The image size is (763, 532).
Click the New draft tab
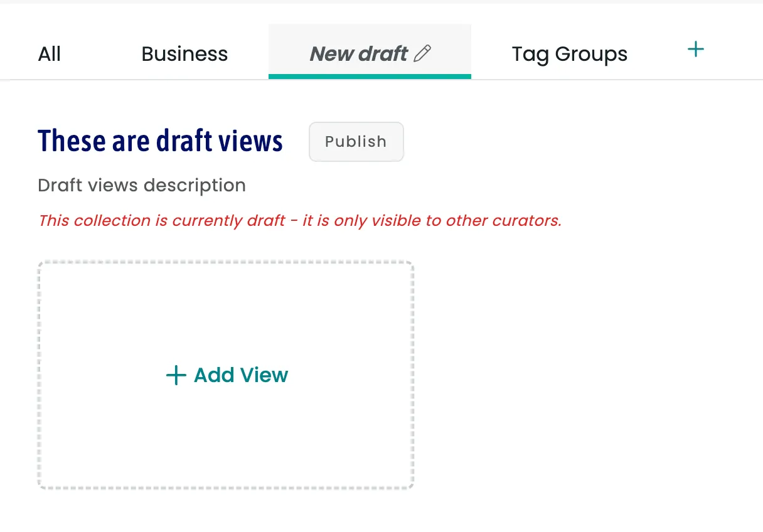tap(360, 54)
